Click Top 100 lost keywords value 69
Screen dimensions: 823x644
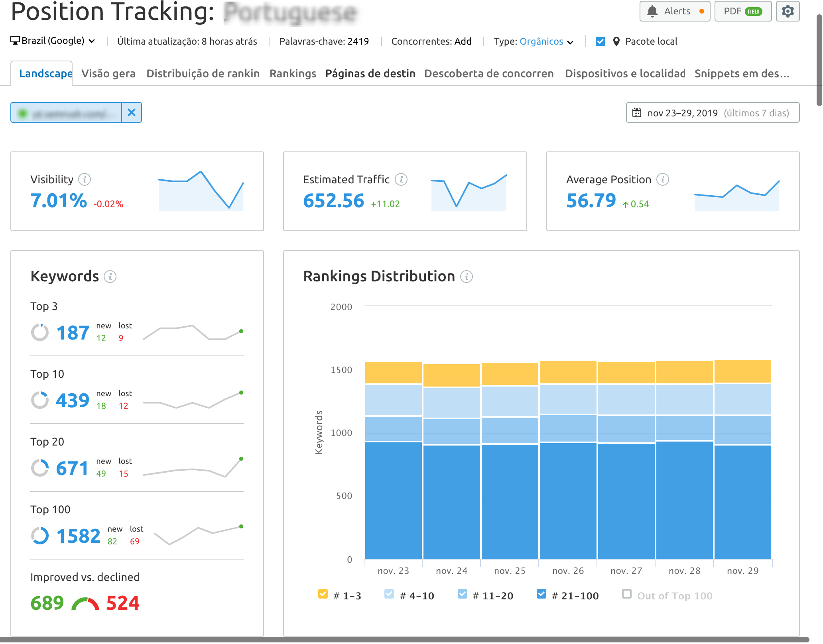(x=135, y=541)
